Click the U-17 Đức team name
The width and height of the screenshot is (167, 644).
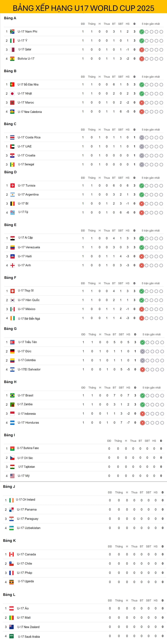click(25, 351)
